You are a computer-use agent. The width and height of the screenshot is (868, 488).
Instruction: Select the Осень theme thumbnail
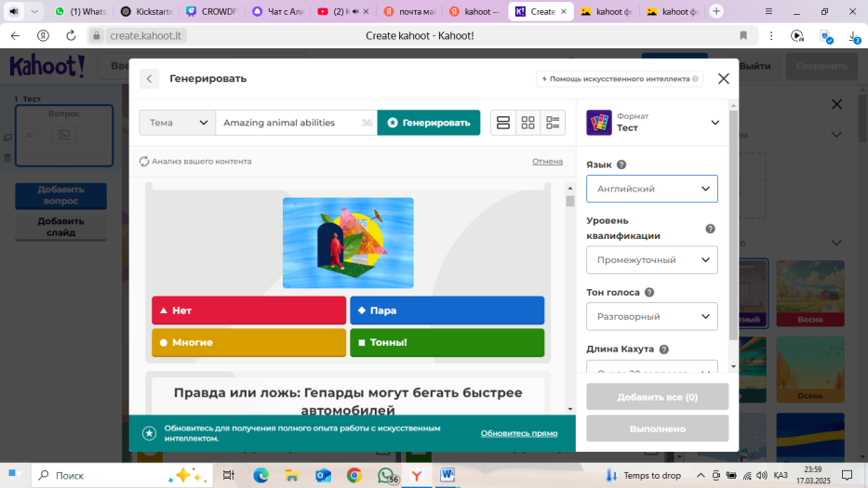[810, 370]
